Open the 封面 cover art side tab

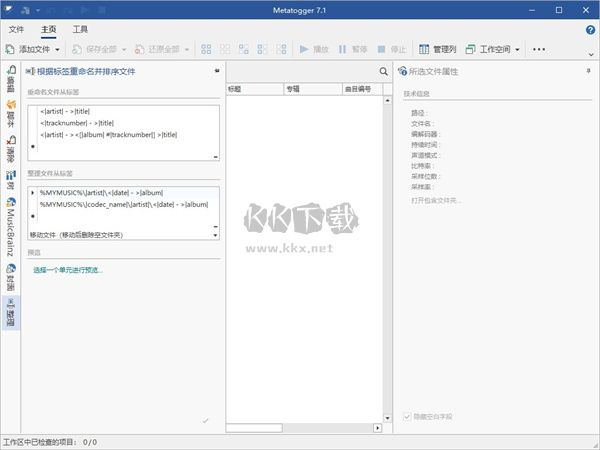11,277
